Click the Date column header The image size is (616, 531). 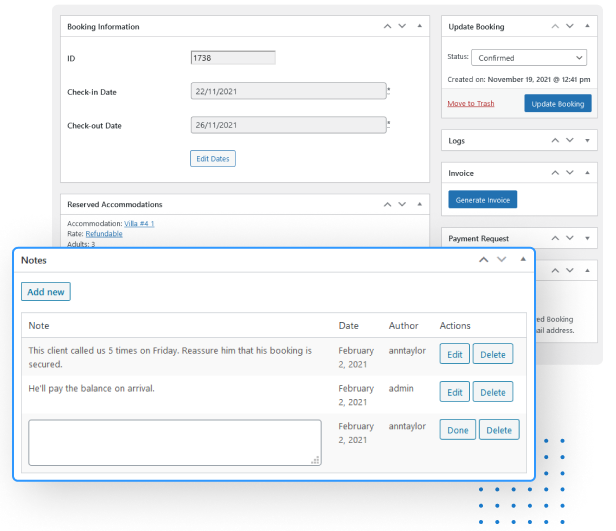pos(348,326)
